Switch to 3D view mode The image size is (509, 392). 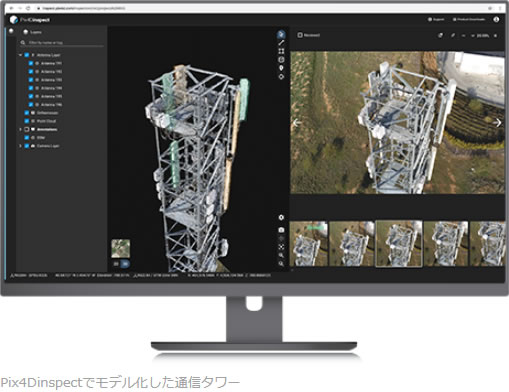click(125, 264)
